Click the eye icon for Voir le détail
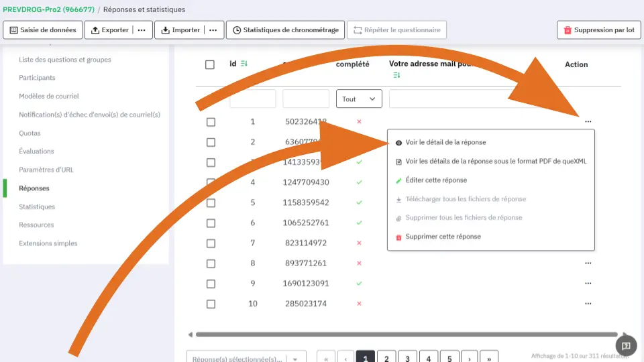 [398, 143]
